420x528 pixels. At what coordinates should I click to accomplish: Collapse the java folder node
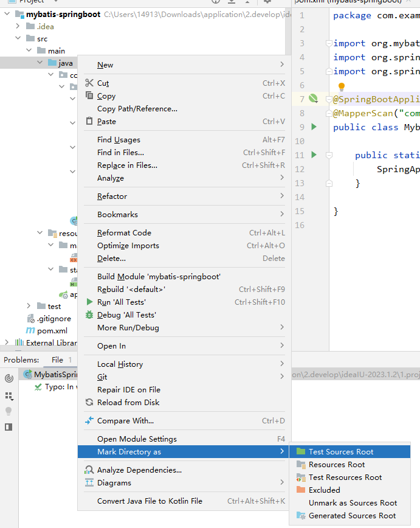40,62
